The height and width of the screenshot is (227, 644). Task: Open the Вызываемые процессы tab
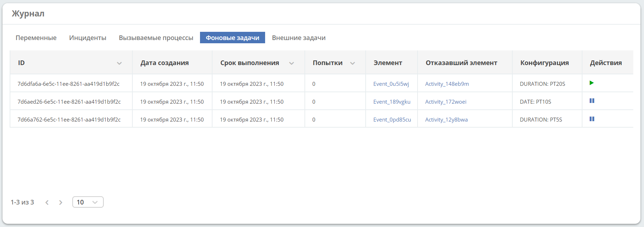point(156,38)
